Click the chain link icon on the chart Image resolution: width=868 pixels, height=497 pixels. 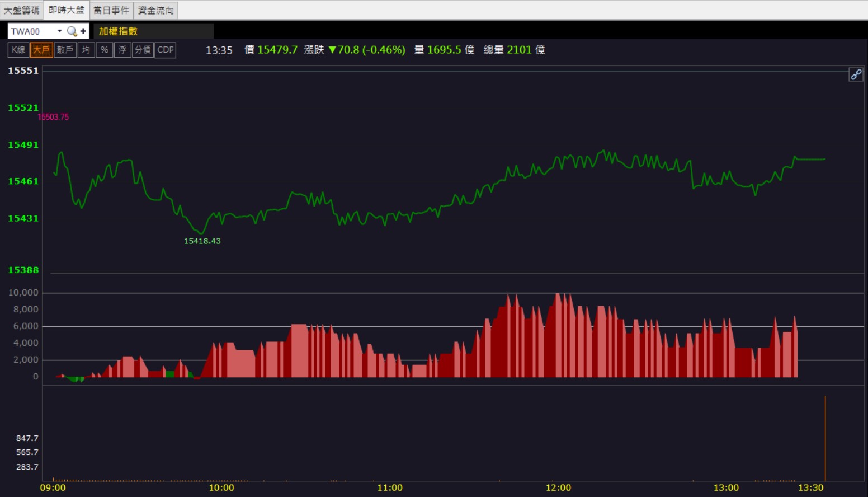coord(856,74)
